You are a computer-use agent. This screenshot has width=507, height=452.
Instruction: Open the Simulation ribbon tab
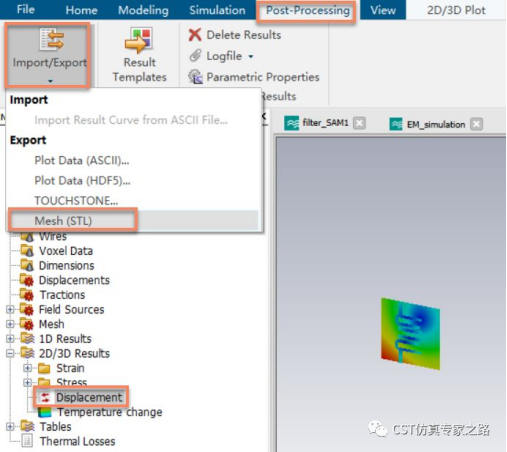pyautogui.click(x=217, y=10)
